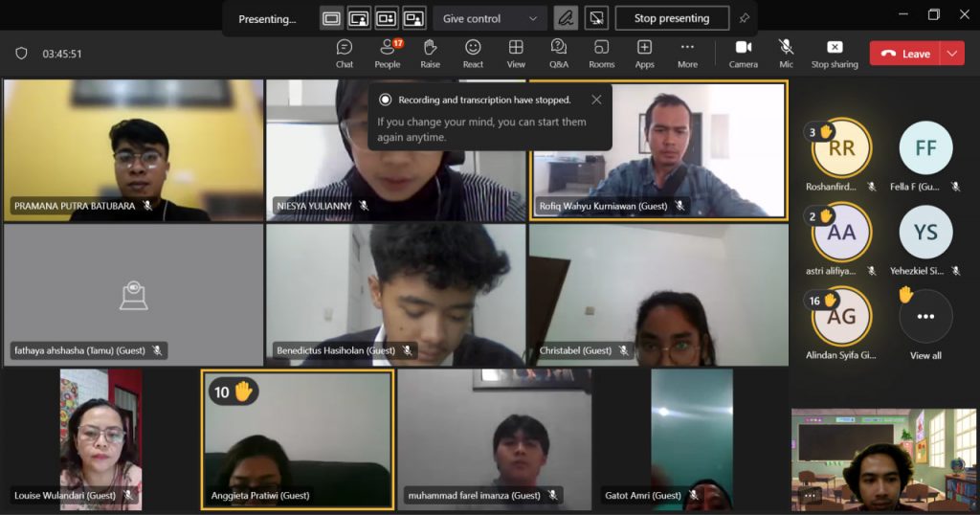The width and height of the screenshot is (980, 515).
Task: Open the Chat panel
Action: click(x=345, y=54)
